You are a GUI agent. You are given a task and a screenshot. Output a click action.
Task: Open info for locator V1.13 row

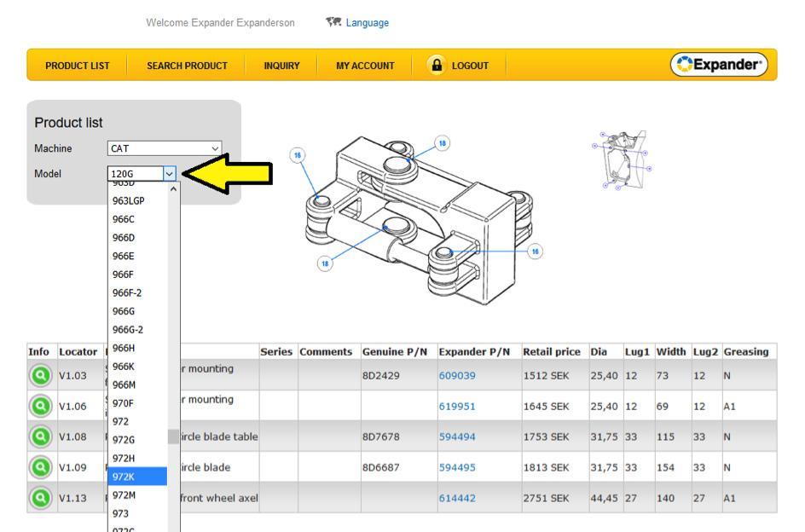pos(41,498)
